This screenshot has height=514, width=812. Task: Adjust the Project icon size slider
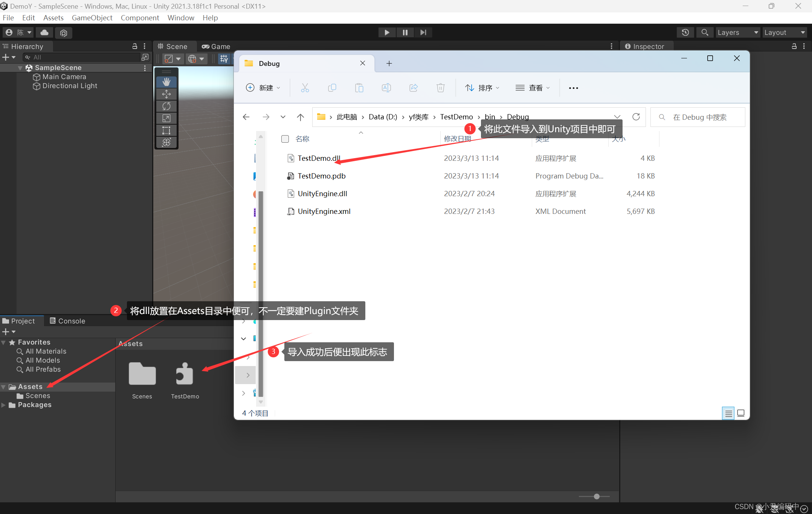597,496
